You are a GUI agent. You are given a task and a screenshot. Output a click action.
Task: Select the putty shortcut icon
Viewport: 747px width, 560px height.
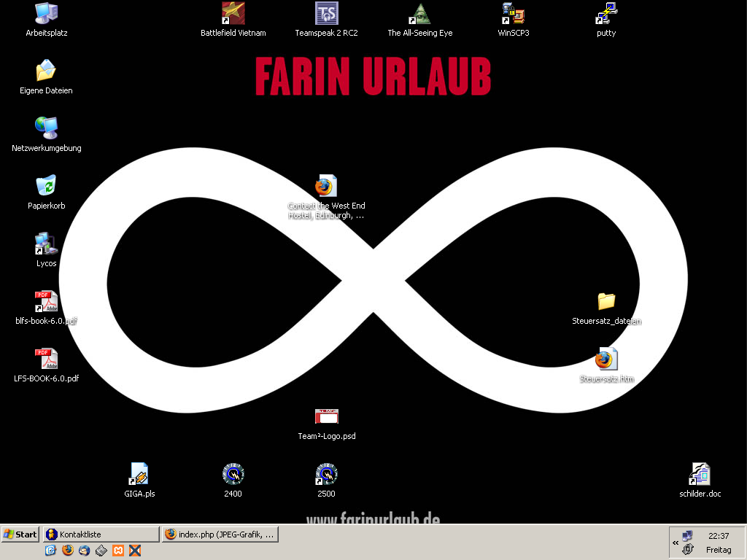click(x=606, y=14)
